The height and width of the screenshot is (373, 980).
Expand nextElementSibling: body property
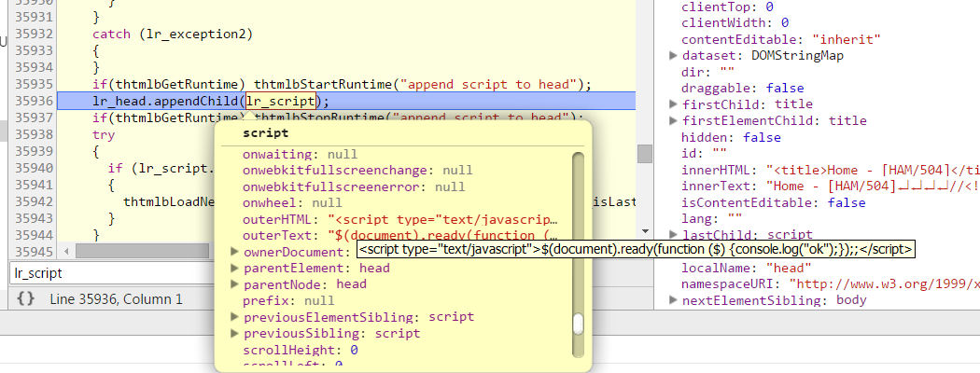(x=673, y=300)
